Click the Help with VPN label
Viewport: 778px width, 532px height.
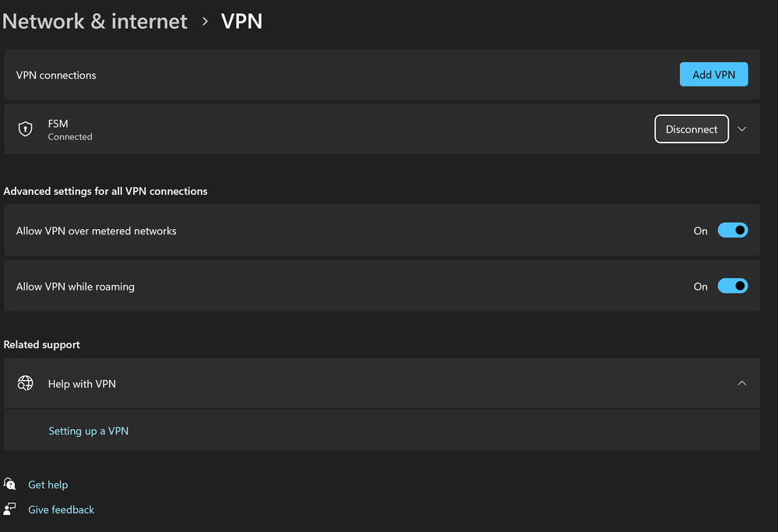[x=82, y=384]
